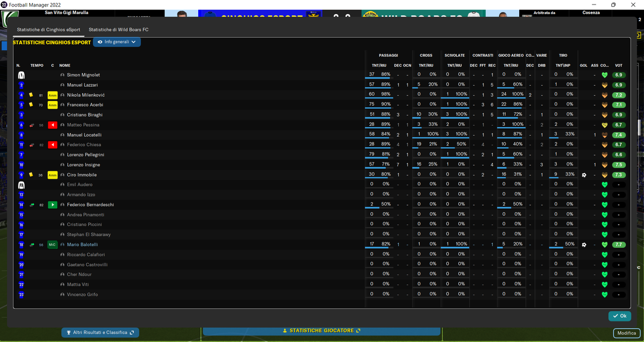Viewport: 644px width, 342px height.
Task: Click Manuel Lazzari's number 2 shirt icon
Action: [21, 85]
